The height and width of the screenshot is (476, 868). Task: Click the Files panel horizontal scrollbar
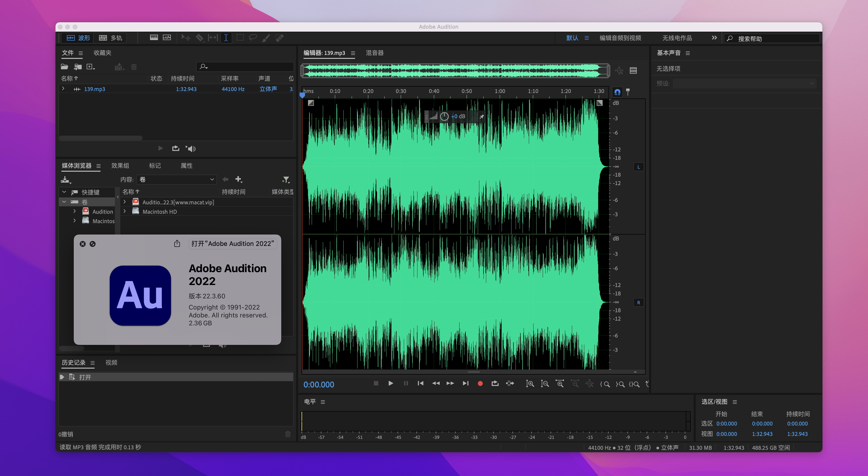101,138
